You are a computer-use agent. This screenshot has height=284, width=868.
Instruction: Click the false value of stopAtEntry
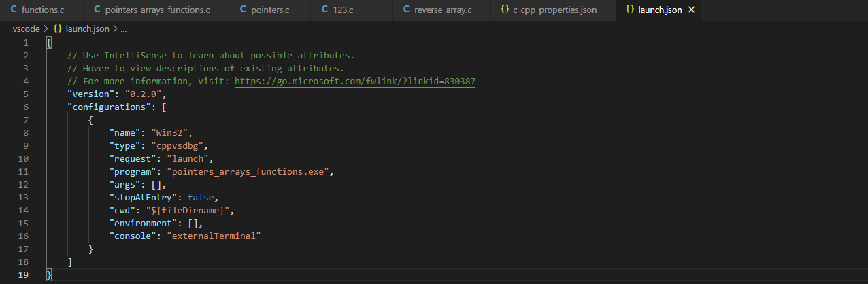(x=201, y=198)
